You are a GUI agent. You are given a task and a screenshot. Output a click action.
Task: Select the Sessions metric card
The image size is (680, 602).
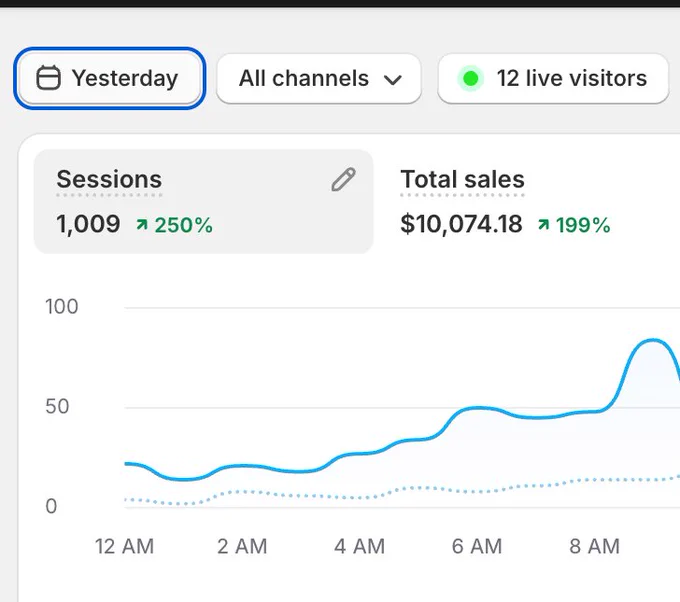point(203,202)
